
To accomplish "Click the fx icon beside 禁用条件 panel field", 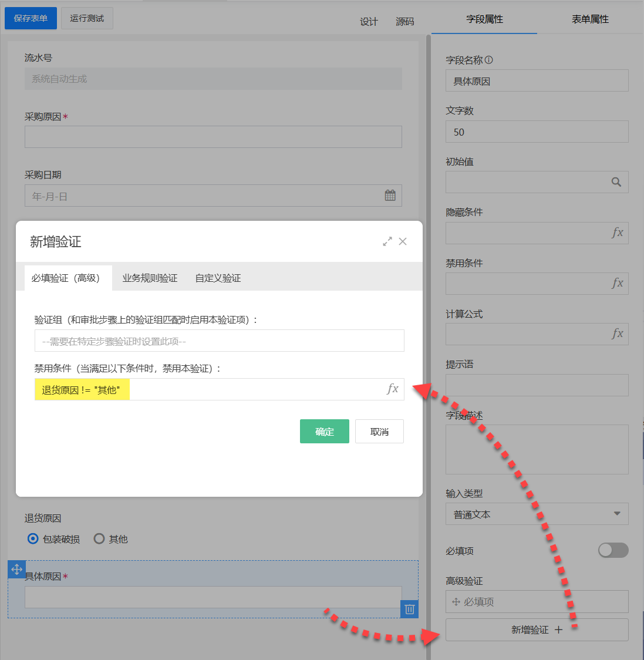I will pyautogui.click(x=616, y=284).
